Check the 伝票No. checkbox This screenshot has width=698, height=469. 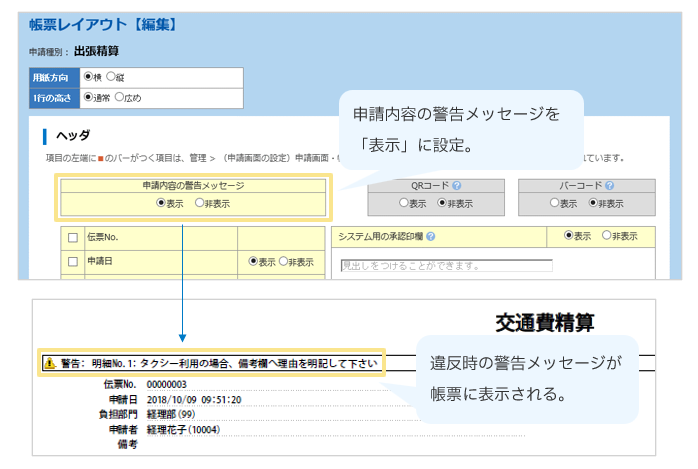pyautogui.click(x=72, y=238)
